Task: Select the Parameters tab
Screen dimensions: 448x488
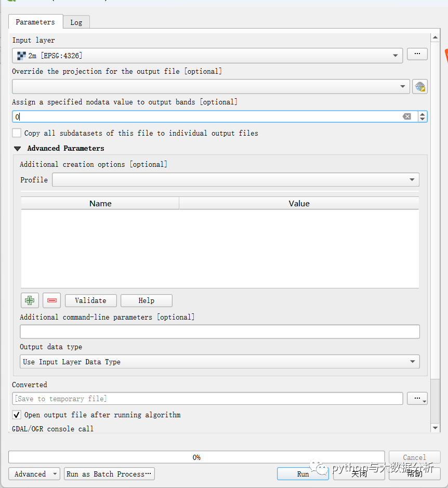Action: tap(35, 22)
